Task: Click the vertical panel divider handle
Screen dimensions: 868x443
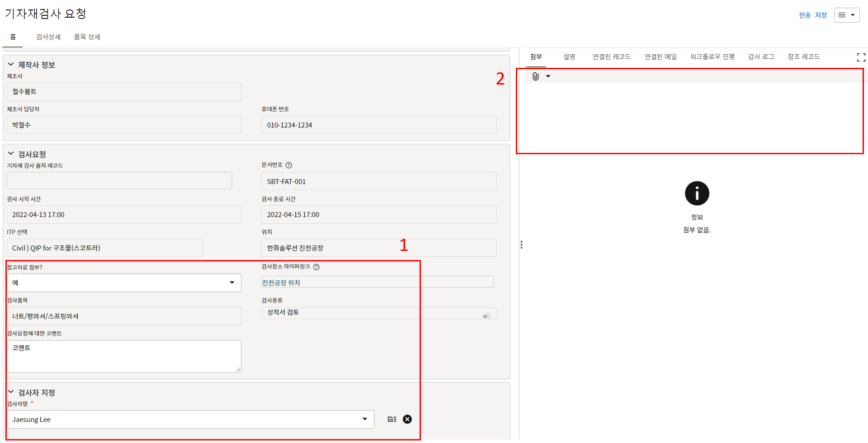Action: (x=521, y=245)
